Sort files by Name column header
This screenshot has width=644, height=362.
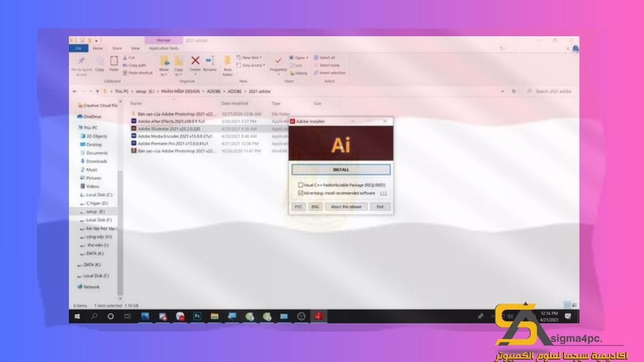[x=136, y=104]
